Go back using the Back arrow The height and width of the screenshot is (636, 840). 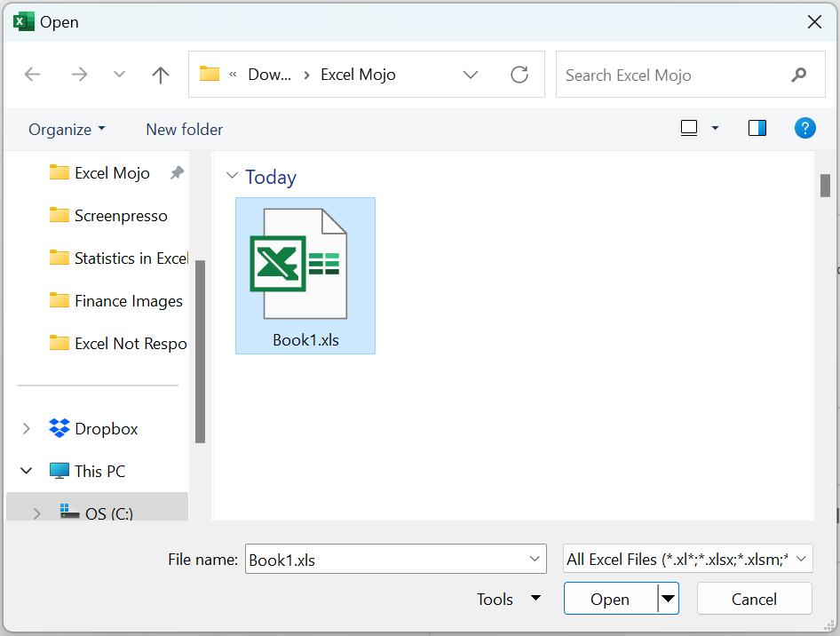click(33, 74)
